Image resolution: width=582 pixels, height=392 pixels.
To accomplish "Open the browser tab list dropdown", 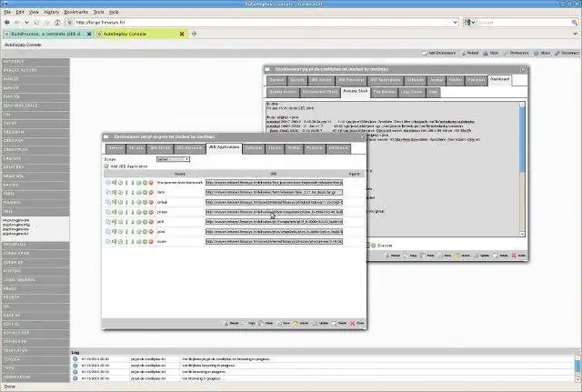I will [576, 34].
